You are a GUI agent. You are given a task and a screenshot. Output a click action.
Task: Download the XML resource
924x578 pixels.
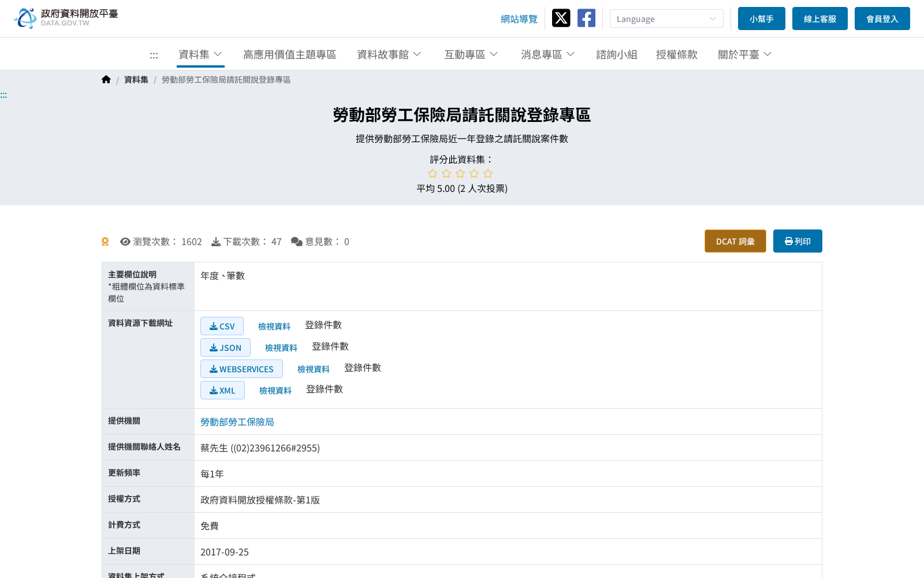coord(222,390)
